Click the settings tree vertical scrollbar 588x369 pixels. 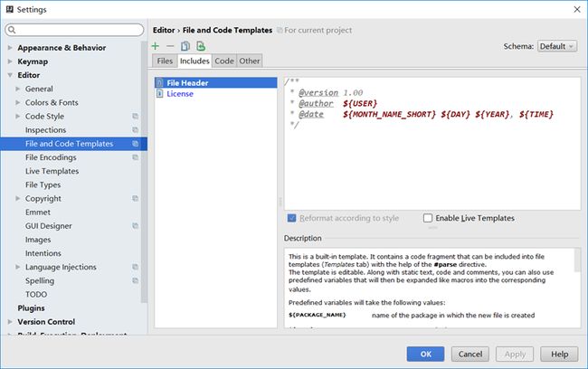point(144,173)
